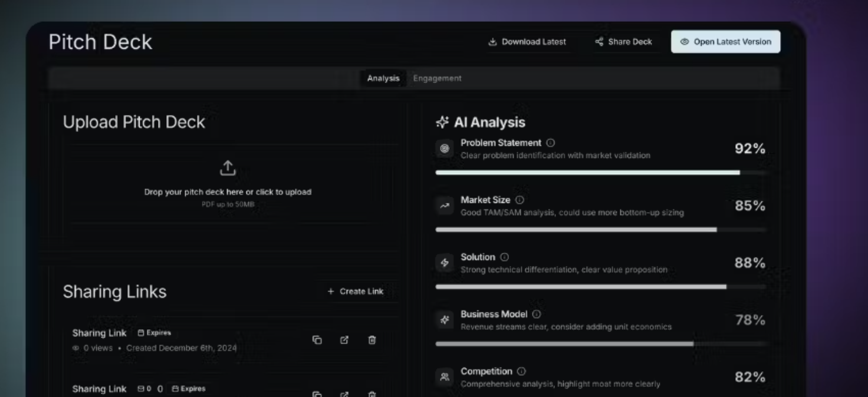Click the 'Upload Pitch Deck' heading
The image size is (868, 397).
(x=134, y=122)
